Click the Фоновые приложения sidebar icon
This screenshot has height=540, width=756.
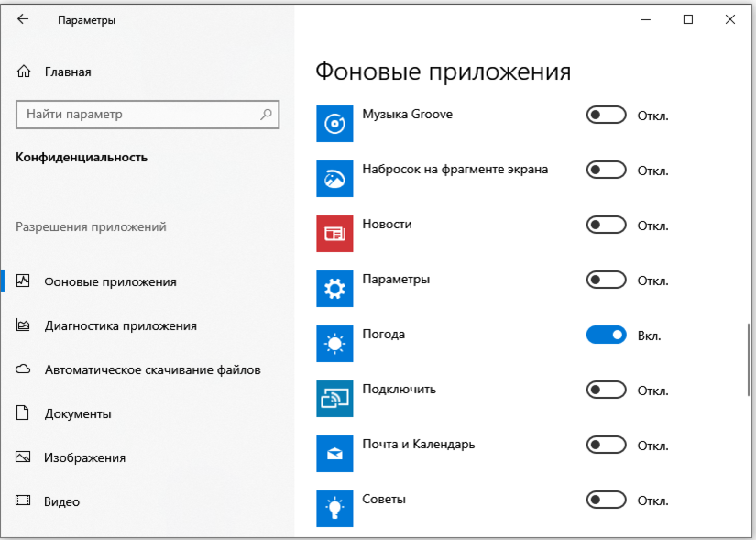23,281
